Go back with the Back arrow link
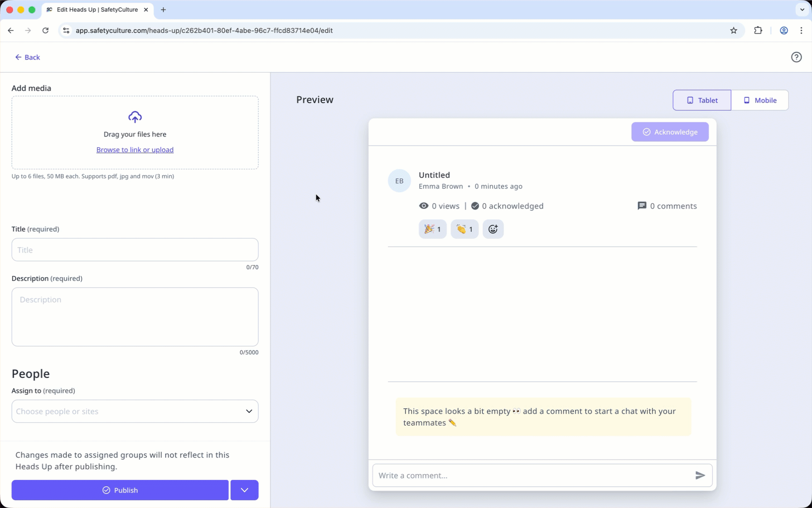Screen dimensions: 812x508 27,57
